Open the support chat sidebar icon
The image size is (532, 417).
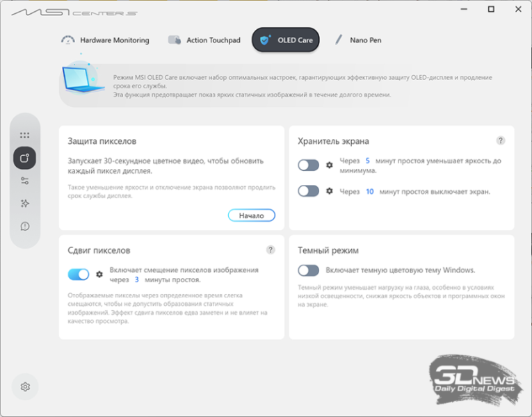24,226
